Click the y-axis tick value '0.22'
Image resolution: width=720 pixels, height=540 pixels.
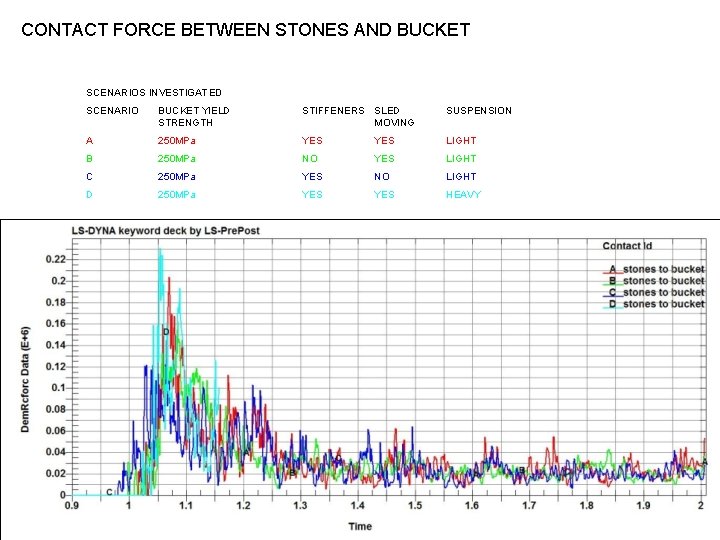[56, 259]
